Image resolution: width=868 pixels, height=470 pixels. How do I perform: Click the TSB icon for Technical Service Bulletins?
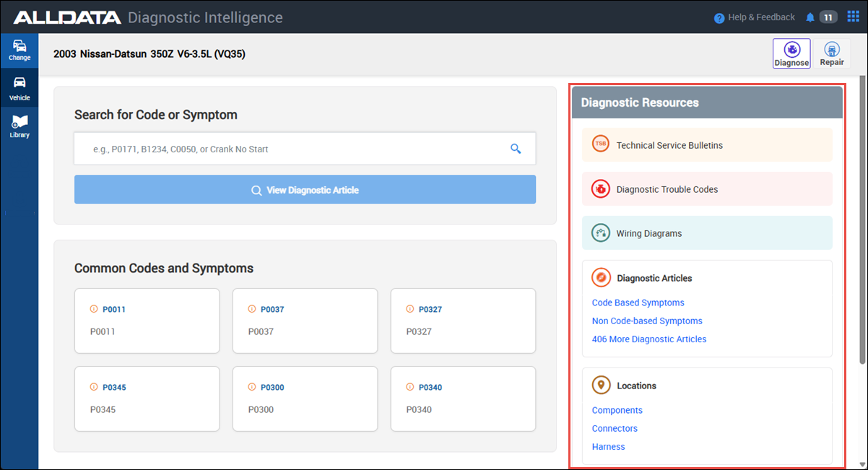point(601,144)
